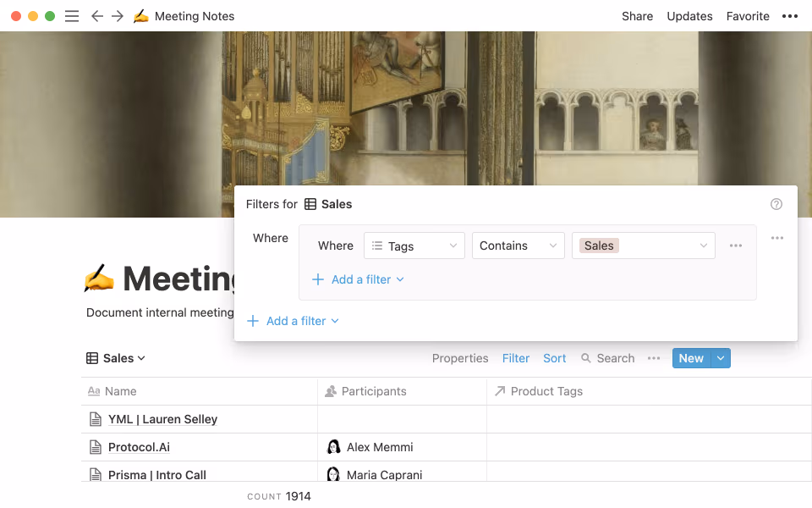Open filter help via question mark icon
812x508 pixels.
pos(776,203)
